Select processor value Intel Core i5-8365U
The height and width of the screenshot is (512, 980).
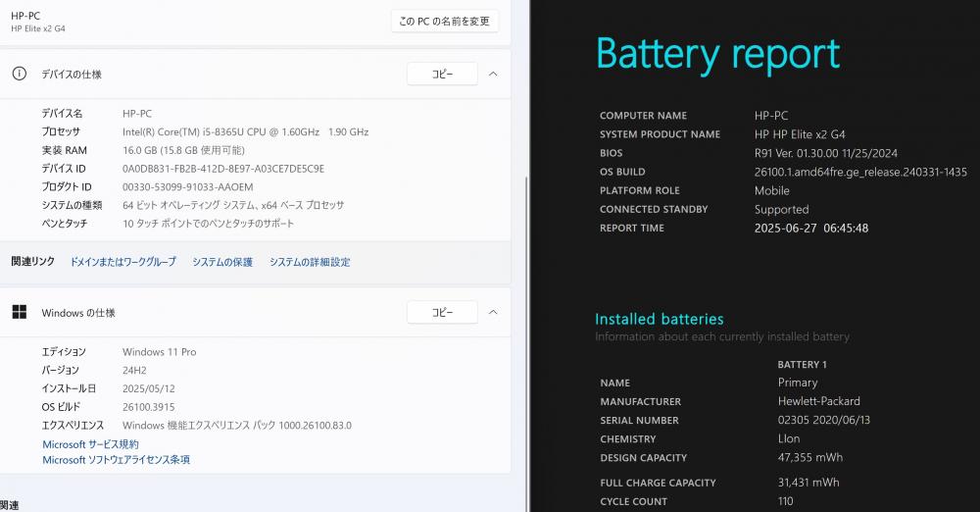point(246,132)
